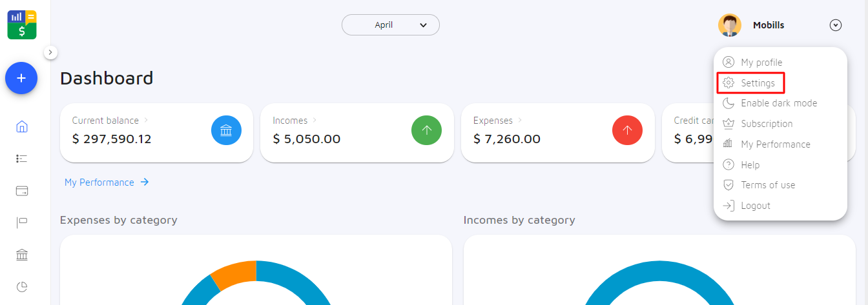The height and width of the screenshot is (305, 868).
Task: Open the pie chart reports sidebar icon
Action: click(x=22, y=287)
